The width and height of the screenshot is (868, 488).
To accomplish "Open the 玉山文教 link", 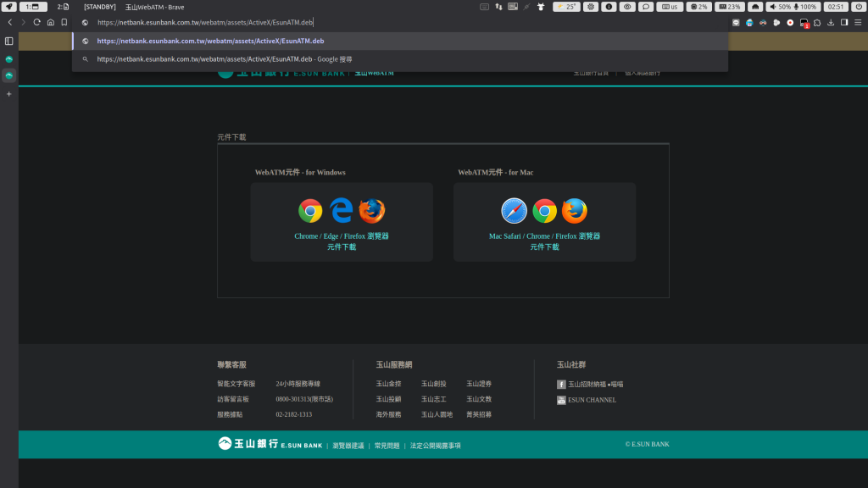I will click(x=479, y=399).
